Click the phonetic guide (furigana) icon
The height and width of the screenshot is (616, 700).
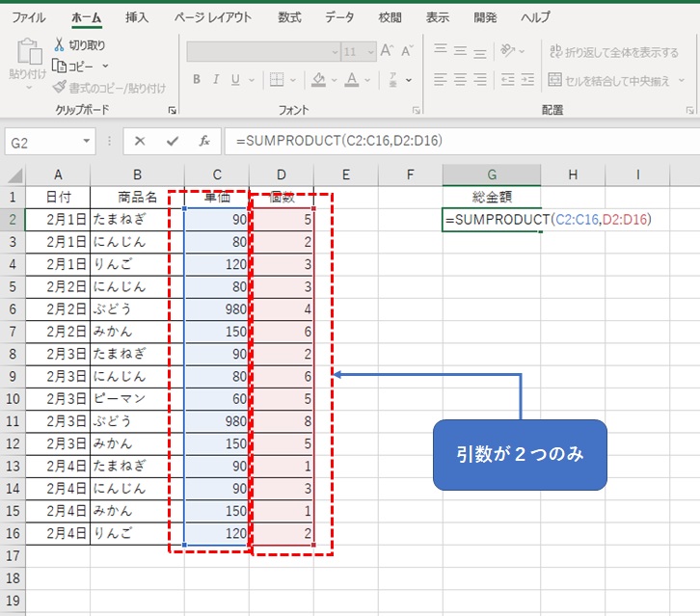point(392,80)
